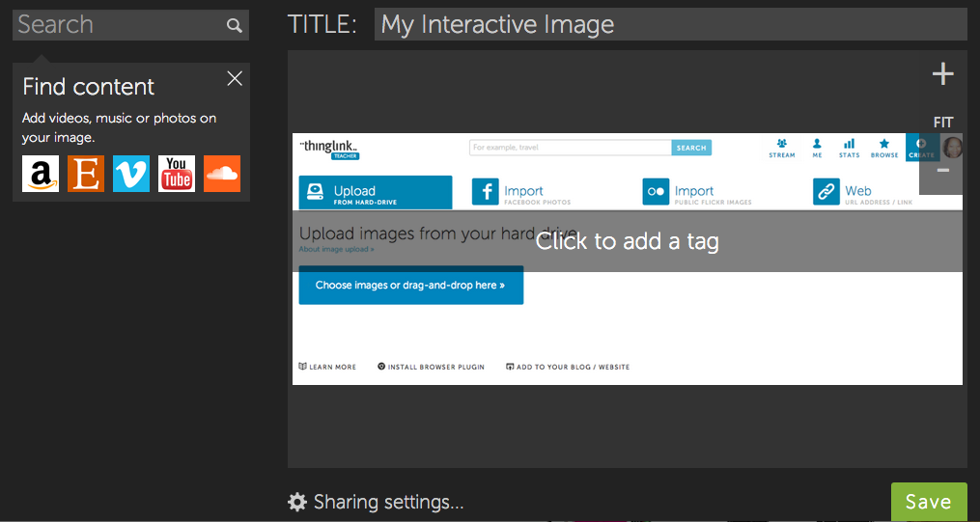Click Import Facebook photos tab in image
This screenshot has height=522, width=980.
[521, 192]
